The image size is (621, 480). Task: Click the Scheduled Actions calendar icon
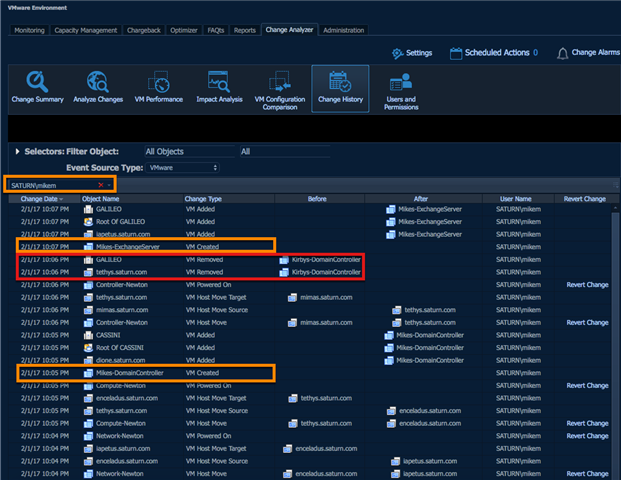point(456,53)
